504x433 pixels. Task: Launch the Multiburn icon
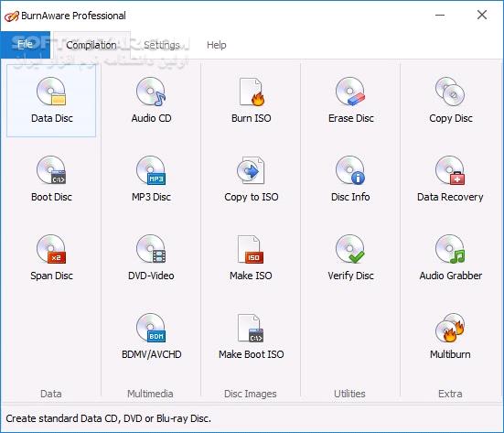pyautogui.click(x=450, y=328)
